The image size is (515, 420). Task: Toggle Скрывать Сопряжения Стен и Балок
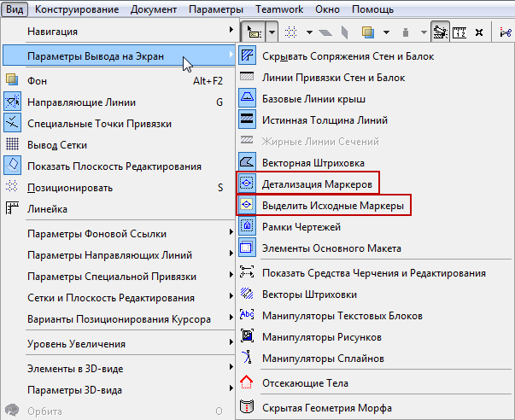click(x=374, y=56)
